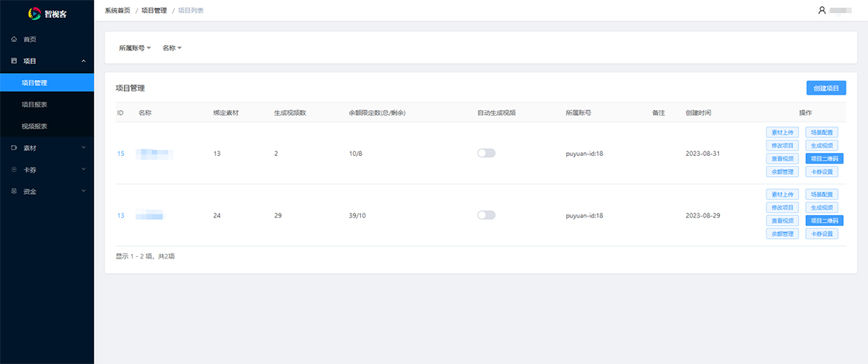The image size is (868, 364).
Task: Open the 所属账号 filter dropdown
Action: [x=135, y=48]
